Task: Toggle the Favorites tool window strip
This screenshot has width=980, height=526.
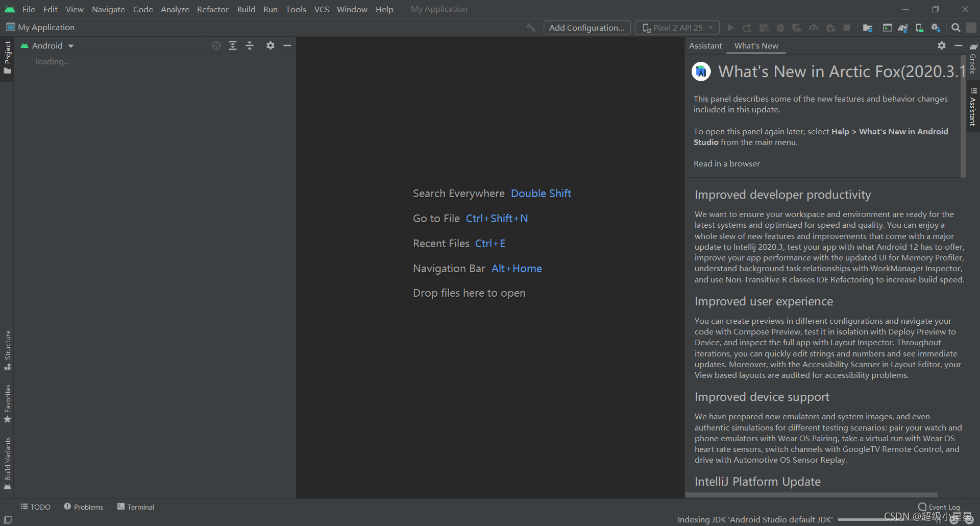Action: tap(7, 403)
